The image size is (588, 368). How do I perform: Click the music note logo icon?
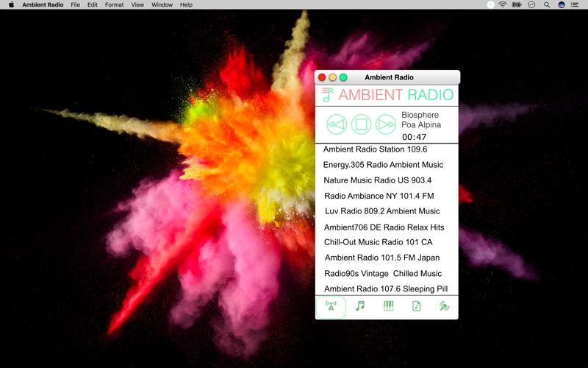(328, 95)
